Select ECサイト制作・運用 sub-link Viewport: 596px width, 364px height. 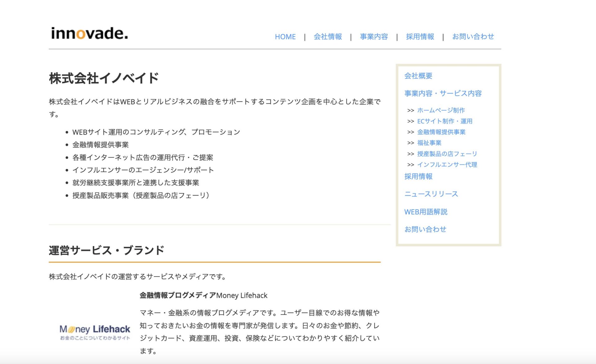pos(445,121)
